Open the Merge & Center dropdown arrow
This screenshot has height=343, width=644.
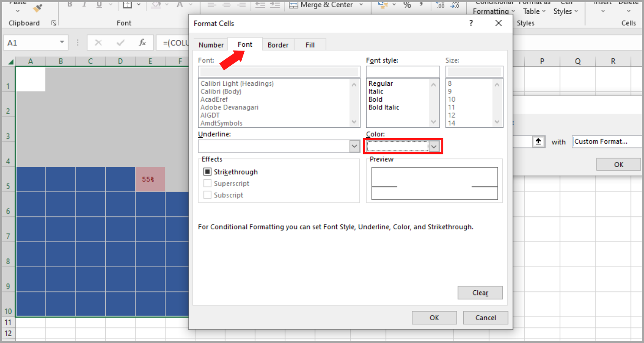coord(361,5)
